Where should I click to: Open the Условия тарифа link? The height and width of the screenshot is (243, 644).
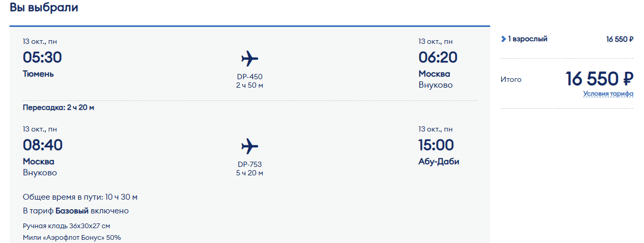click(608, 94)
